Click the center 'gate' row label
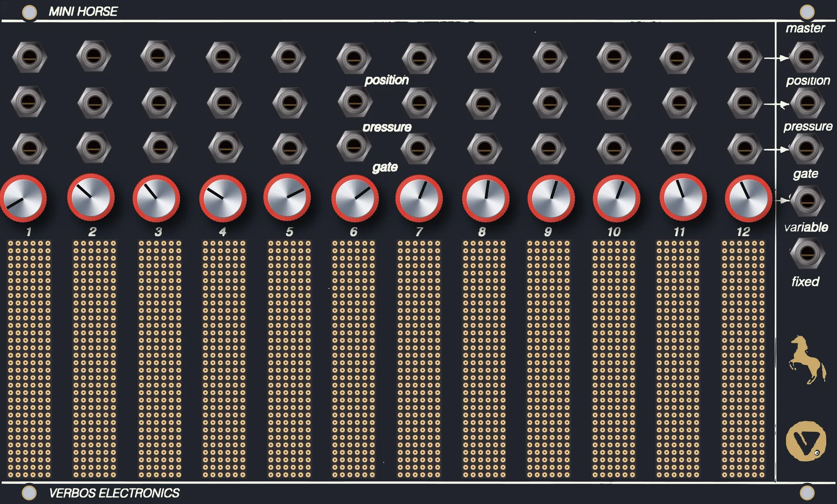This screenshot has width=837, height=504. pyautogui.click(x=385, y=167)
